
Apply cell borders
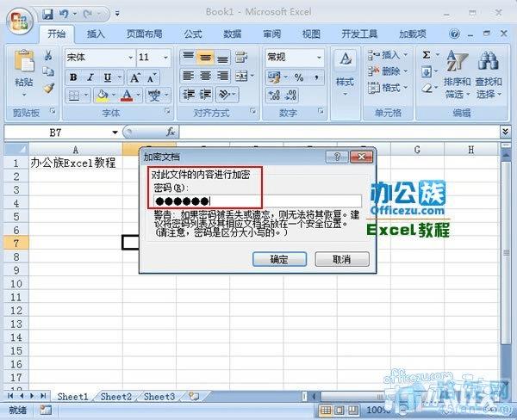(x=73, y=96)
